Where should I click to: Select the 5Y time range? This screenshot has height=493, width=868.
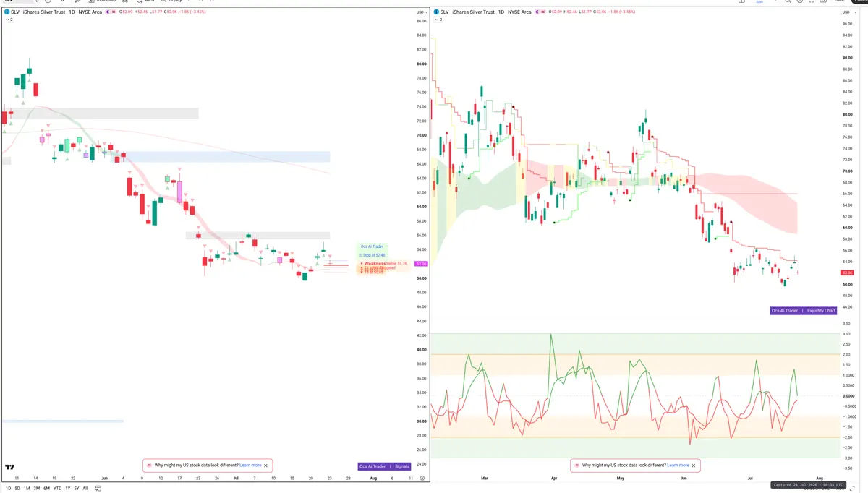pos(76,489)
